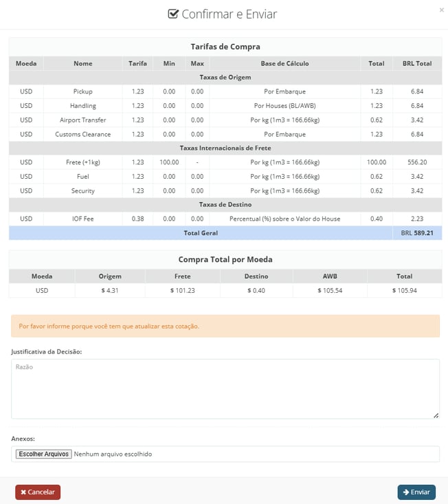Submit the form with the Enviar button
The height and width of the screenshot is (504, 448).
pyautogui.click(x=416, y=492)
